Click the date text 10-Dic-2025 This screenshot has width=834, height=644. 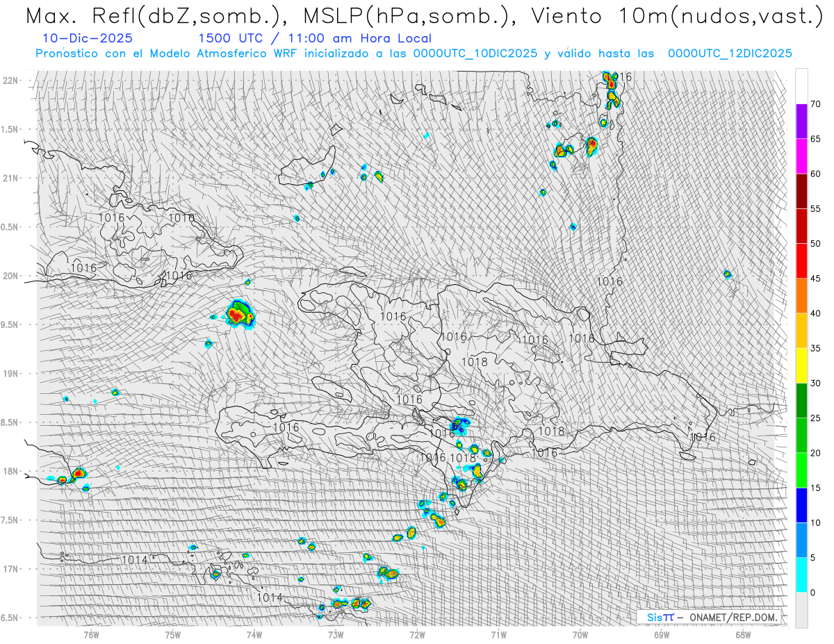(87, 39)
